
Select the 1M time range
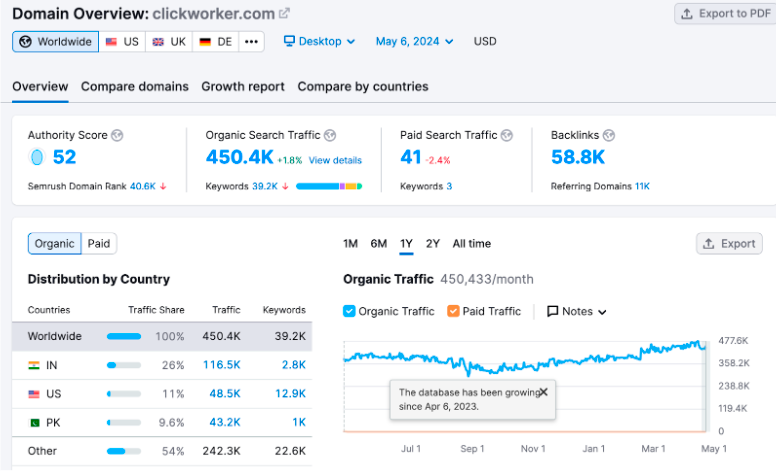(x=350, y=243)
